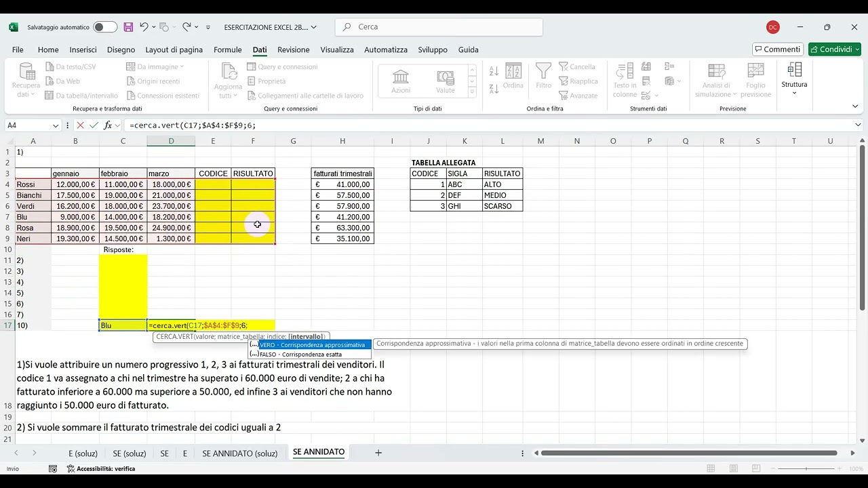Click Testo in colonne tool
Screen dimensions: 868x488
tap(625, 80)
